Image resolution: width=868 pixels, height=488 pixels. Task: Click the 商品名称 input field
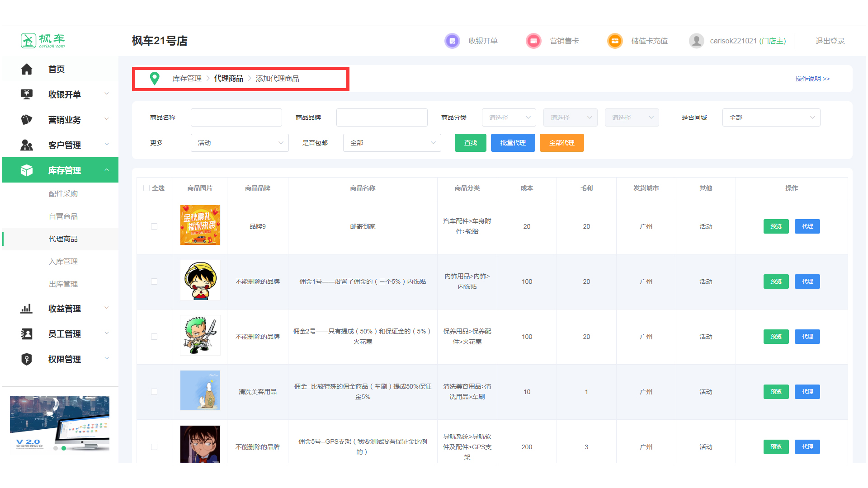point(236,117)
